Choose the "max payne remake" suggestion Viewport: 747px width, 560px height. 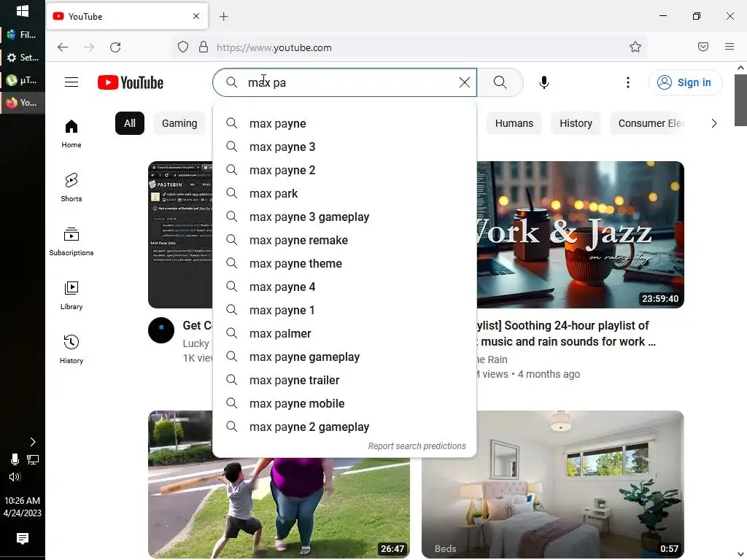tap(344, 240)
